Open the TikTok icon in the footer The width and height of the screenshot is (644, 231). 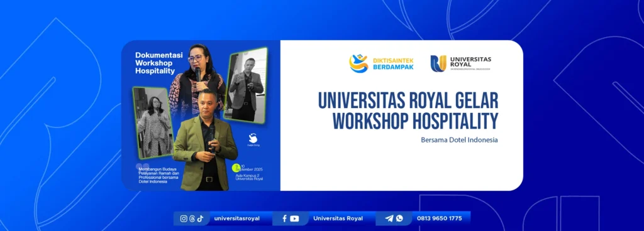pos(200,218)
